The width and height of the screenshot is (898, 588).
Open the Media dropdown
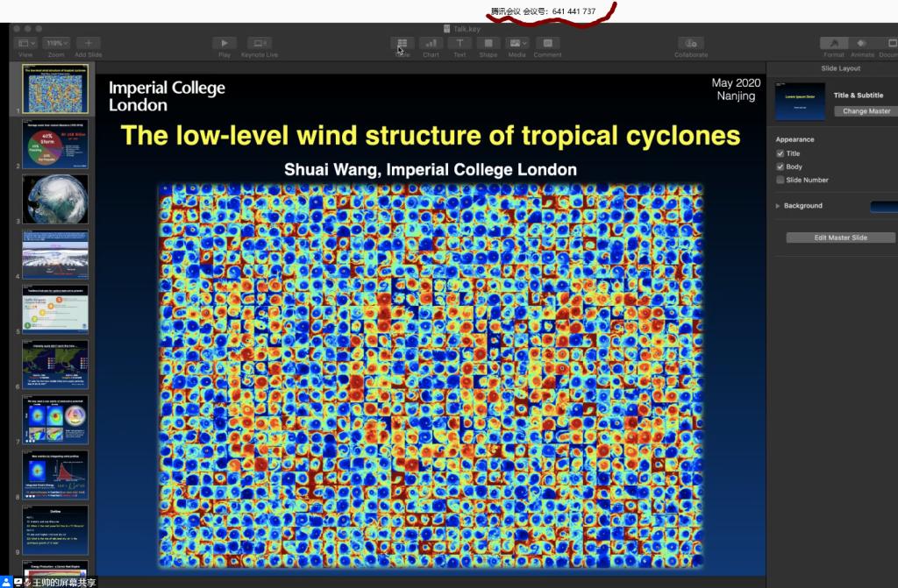[517, 43]
